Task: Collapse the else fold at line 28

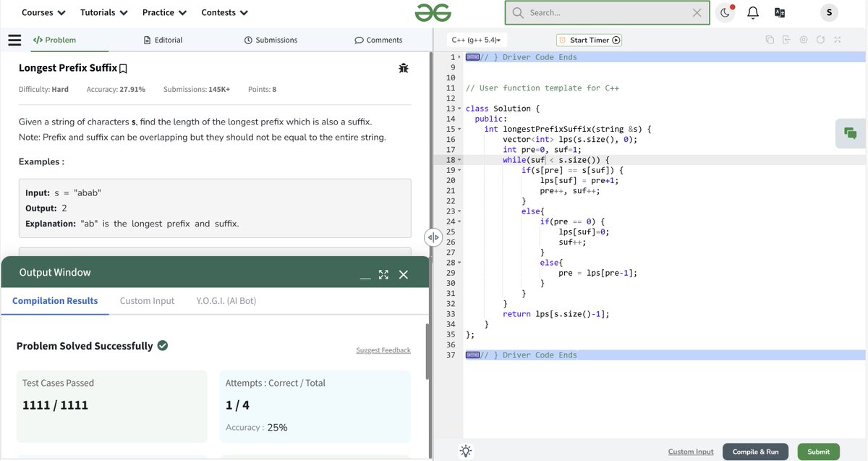Action: (x=459, y=263)
